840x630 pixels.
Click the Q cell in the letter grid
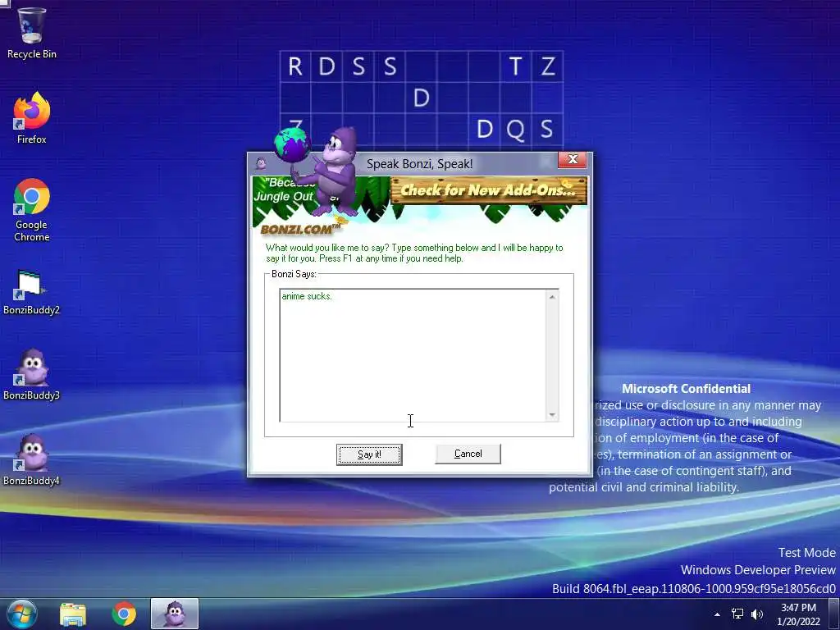pyautogui.click(x=515, y=129)
